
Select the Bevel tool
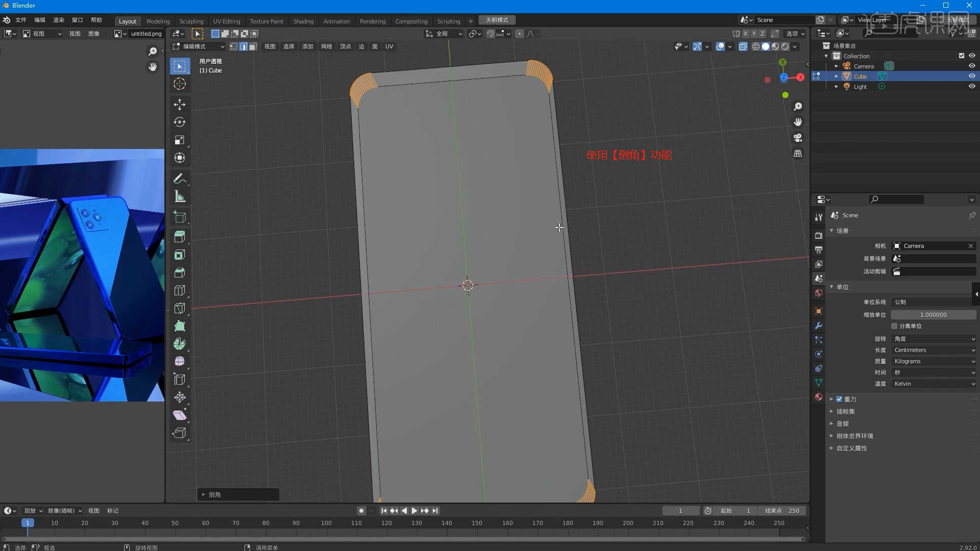180,272
